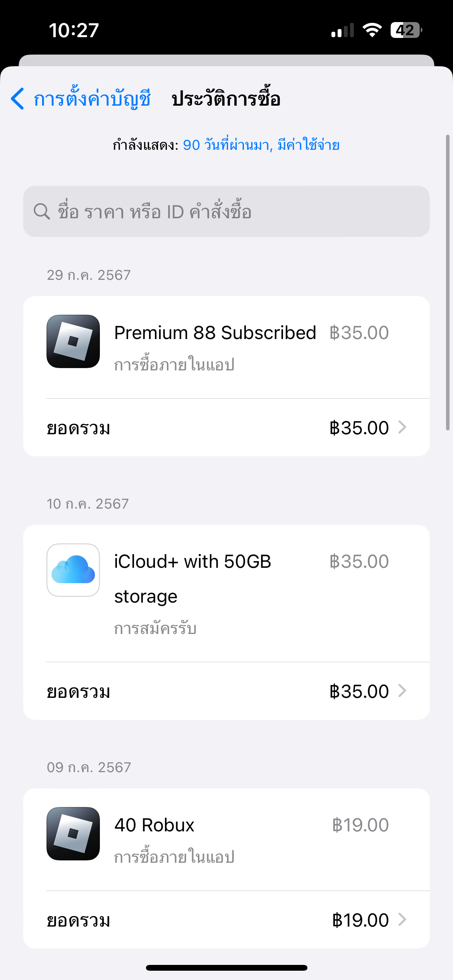Viewport: 453px width, 980px height.
Task: Tap the home indicator bar at bottom
Action: pos(226,968)
